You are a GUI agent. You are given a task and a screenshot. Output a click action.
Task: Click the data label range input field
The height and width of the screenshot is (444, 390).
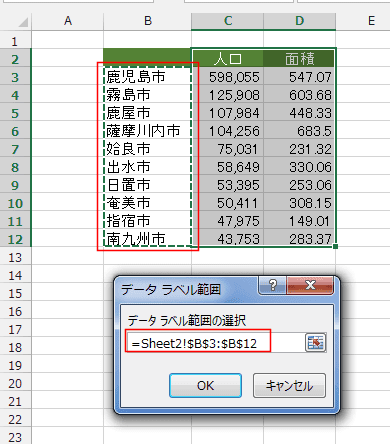click(x=215, y=343)
